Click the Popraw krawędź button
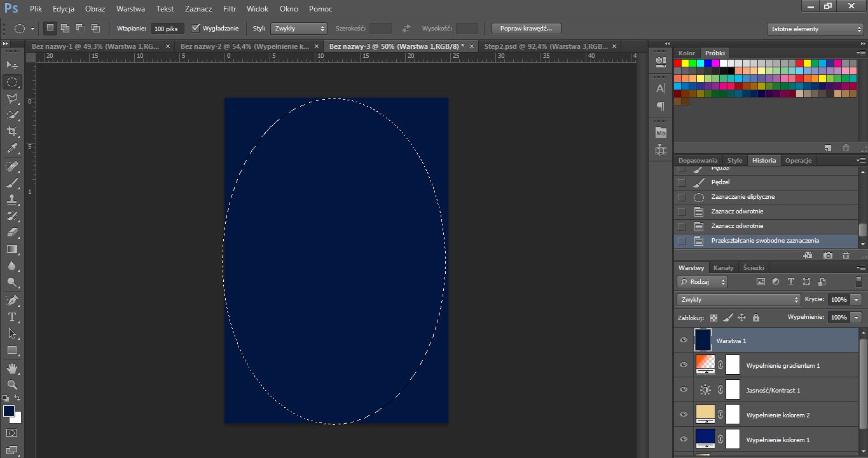Viewport: 868px width, 458px height. click(x=527, y=29)
